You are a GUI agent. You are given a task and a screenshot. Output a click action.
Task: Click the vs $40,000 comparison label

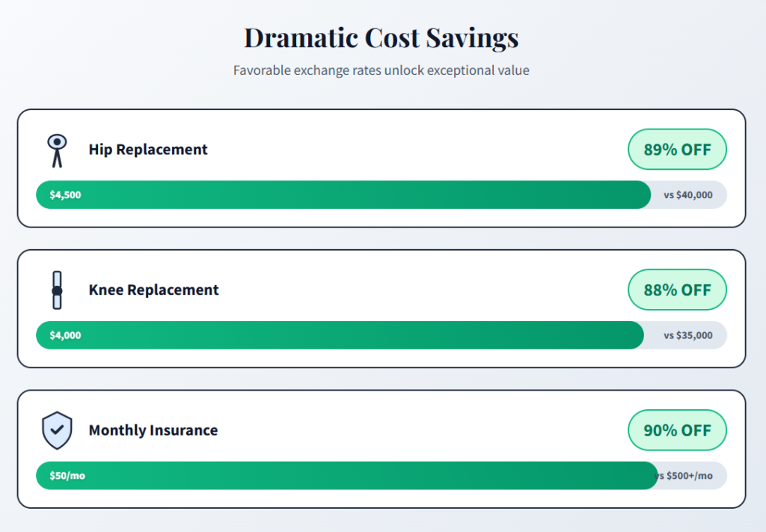click(x=688, y=195)
